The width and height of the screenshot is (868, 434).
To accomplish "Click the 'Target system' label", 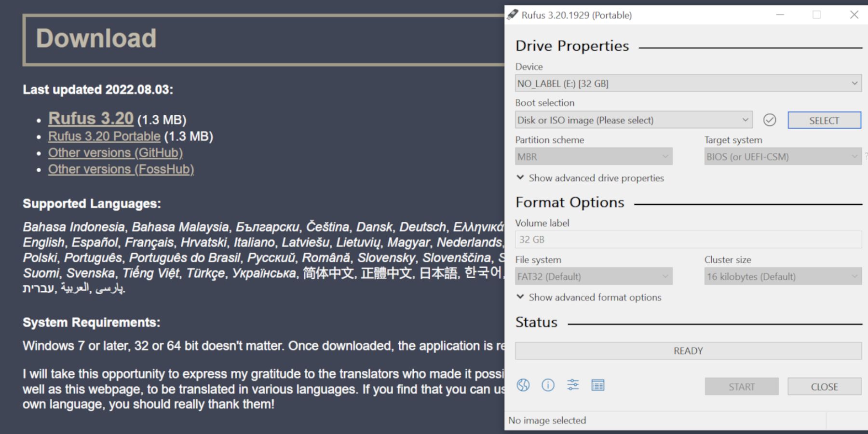I will (733, 140).
